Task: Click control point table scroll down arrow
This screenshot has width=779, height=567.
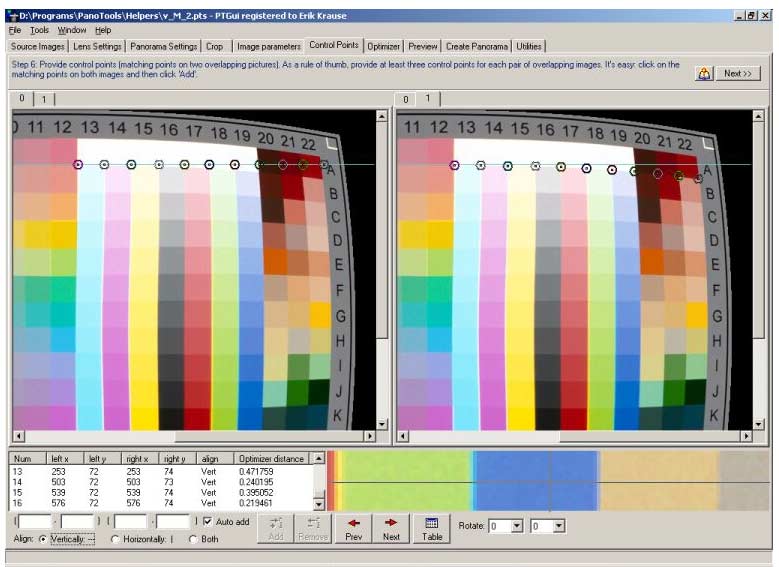Action: 318,504
